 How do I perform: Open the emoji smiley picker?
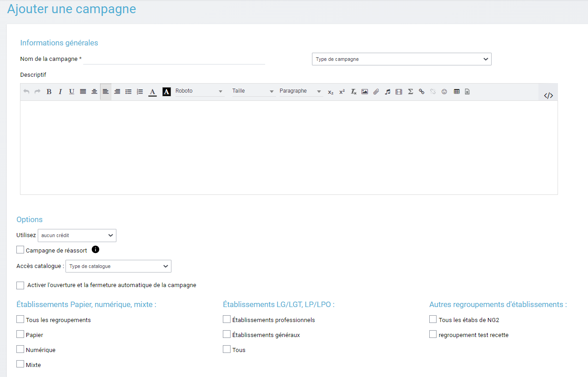[444, 92]
